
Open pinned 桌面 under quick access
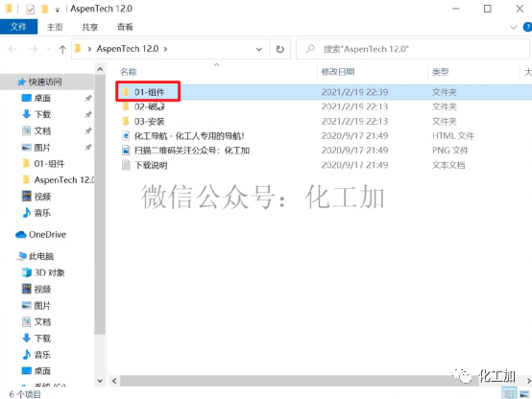tap(42, 98)
